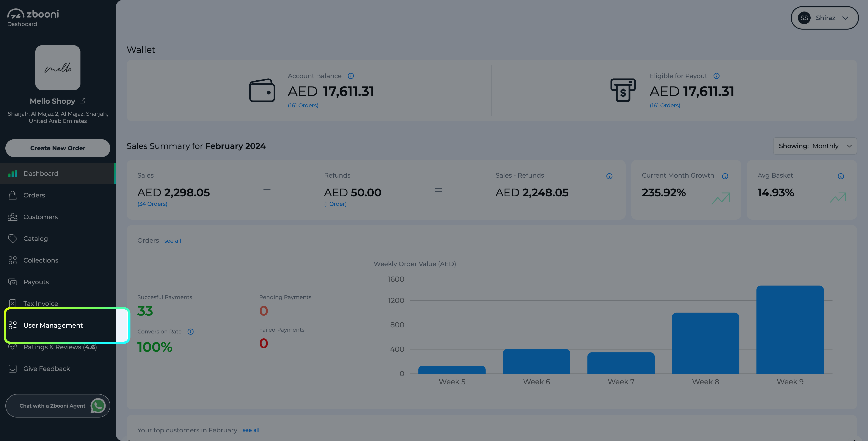
Task: Click the Create New Order button
Action: pos(58,148)
